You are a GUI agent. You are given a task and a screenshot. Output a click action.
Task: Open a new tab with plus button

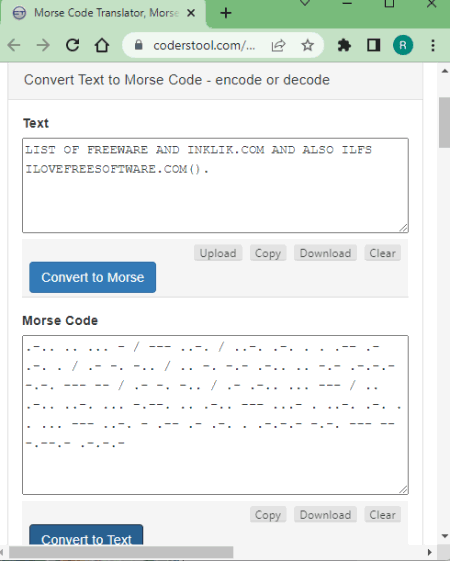(x=226, y=13)
